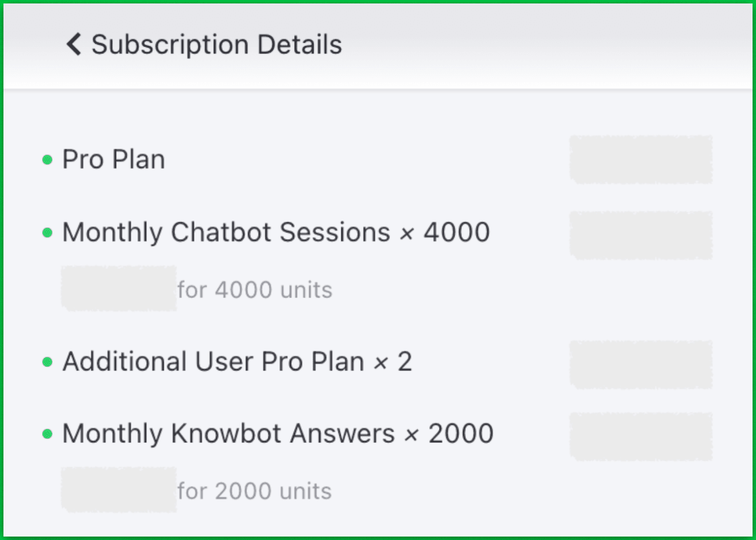
Task: Click the "for 2000 units" text
Action: (x=254, y=491)
